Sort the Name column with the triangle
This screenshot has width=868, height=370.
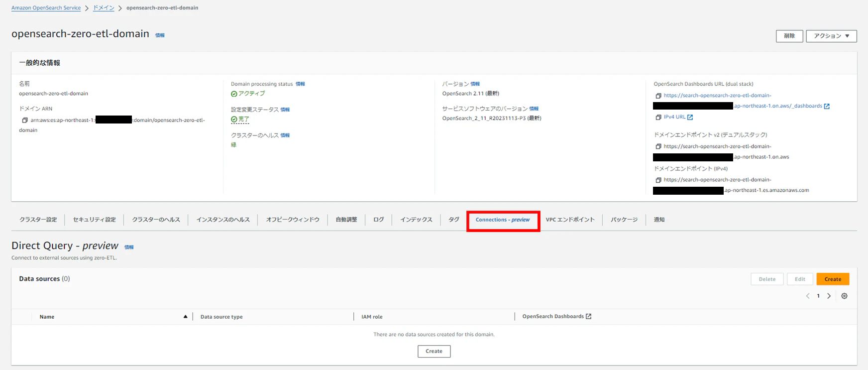[x=185, y=316]
